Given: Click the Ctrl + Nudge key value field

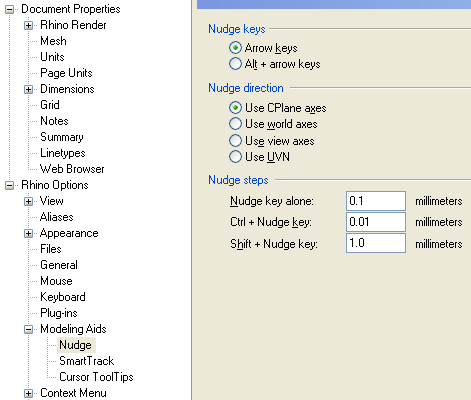Looking at the screenshot, I should (x=376, y=222).
